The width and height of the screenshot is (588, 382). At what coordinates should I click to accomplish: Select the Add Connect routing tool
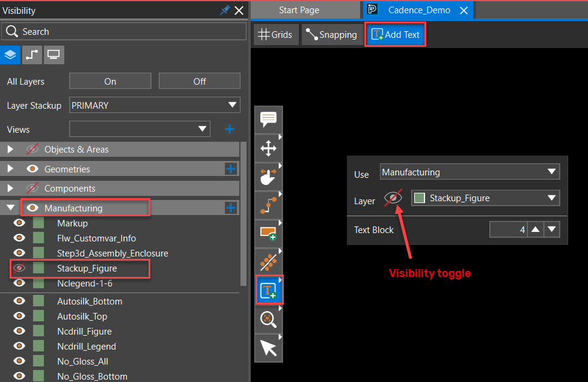(269, 205)
